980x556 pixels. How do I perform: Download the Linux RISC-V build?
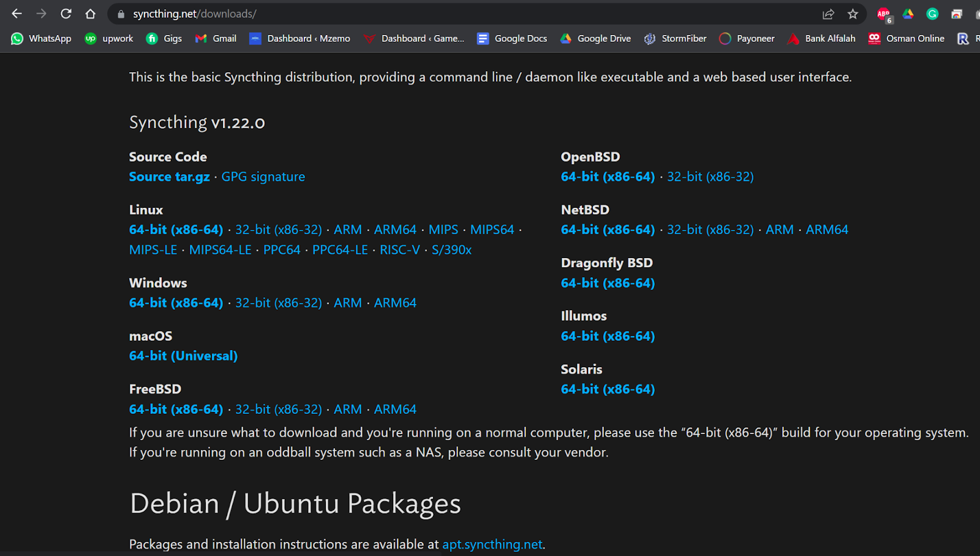(400, 250)
